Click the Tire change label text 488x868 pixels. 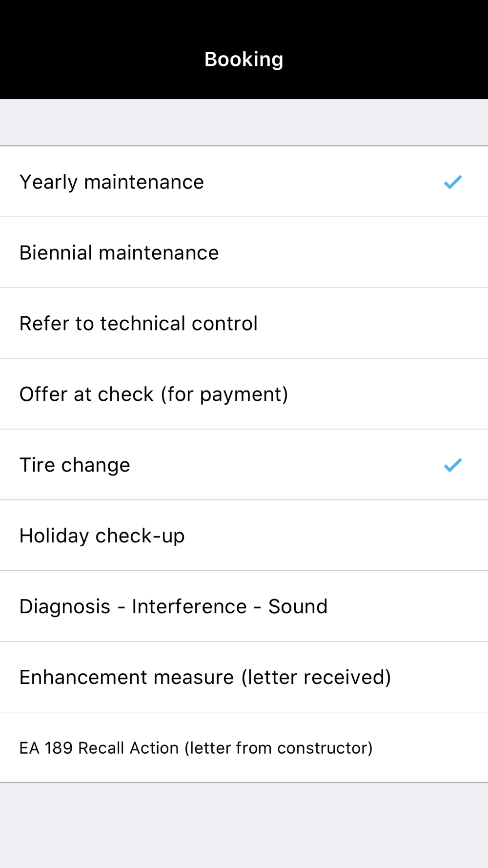[x=75, y=465]
